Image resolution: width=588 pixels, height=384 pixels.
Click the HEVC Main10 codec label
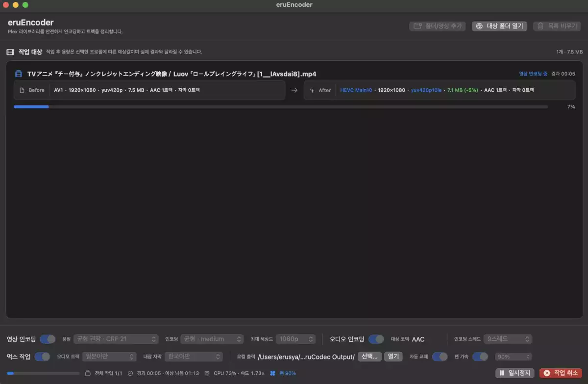(x=356, y=90)
